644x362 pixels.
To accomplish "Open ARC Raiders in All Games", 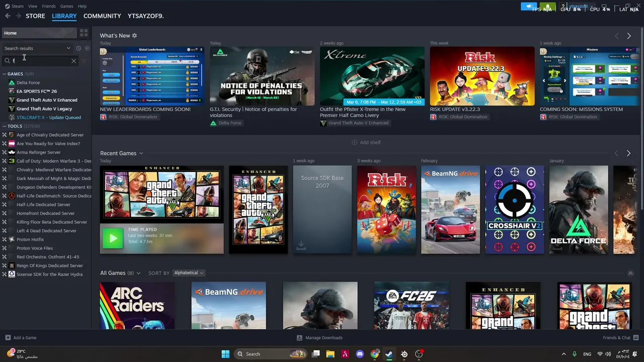I will pos(137,306).
